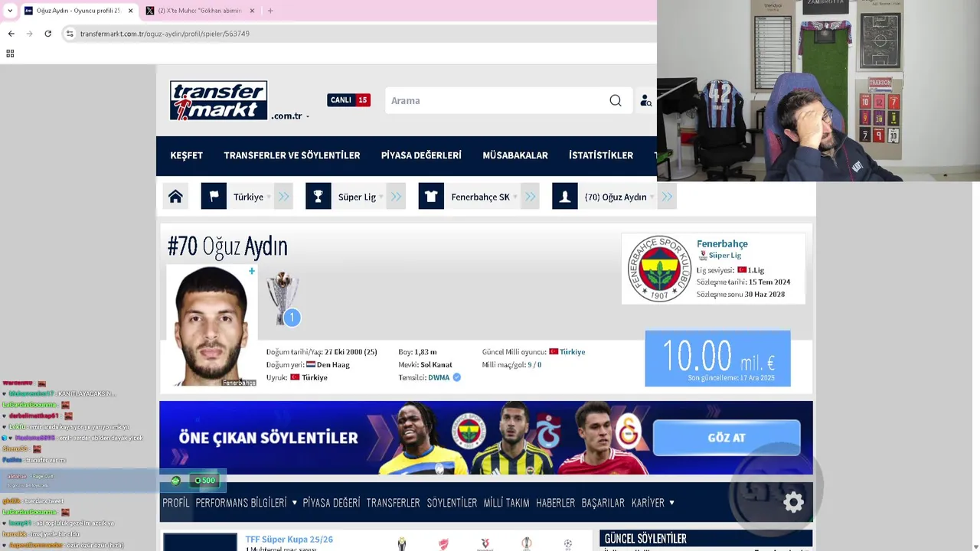Select the PROFİL sub-tab
Screen dimensions: 980x551
(x=176, y=503)
